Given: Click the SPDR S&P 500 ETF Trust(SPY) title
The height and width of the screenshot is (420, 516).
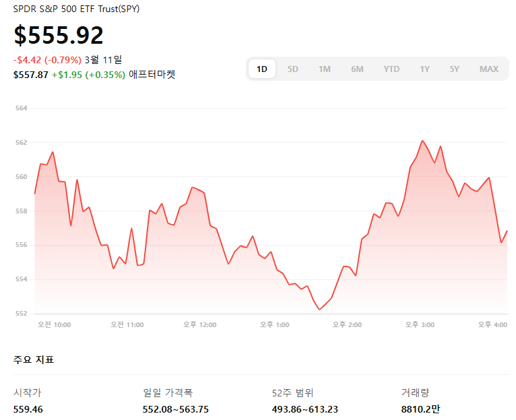Looking at the screenshot, I should point(76,9).
